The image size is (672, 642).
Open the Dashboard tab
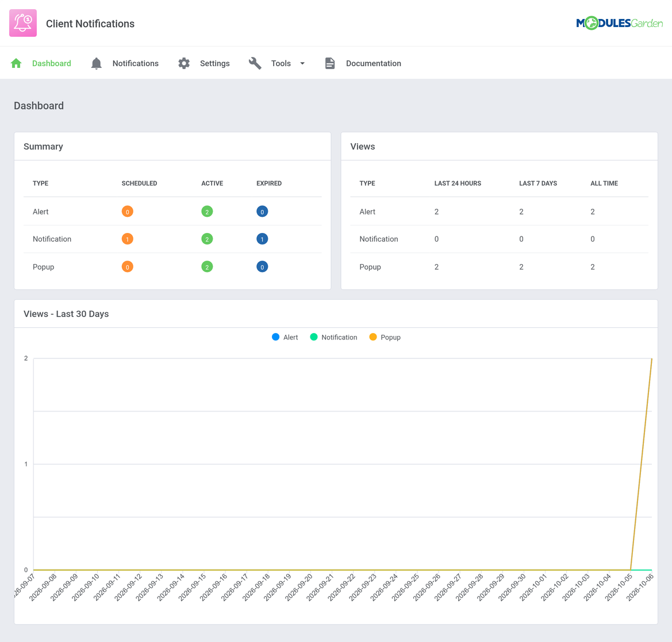[x=51, y=63]
